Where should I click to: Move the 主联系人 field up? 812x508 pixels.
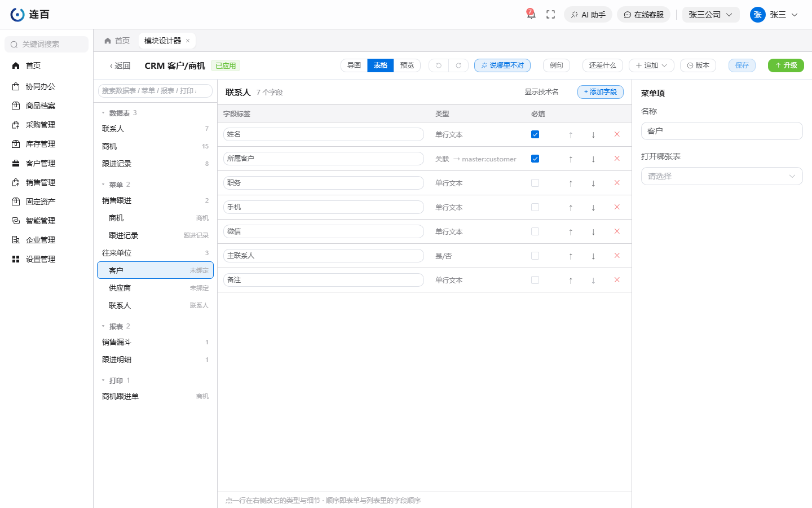pyautogui.click(x=571, y=256)
